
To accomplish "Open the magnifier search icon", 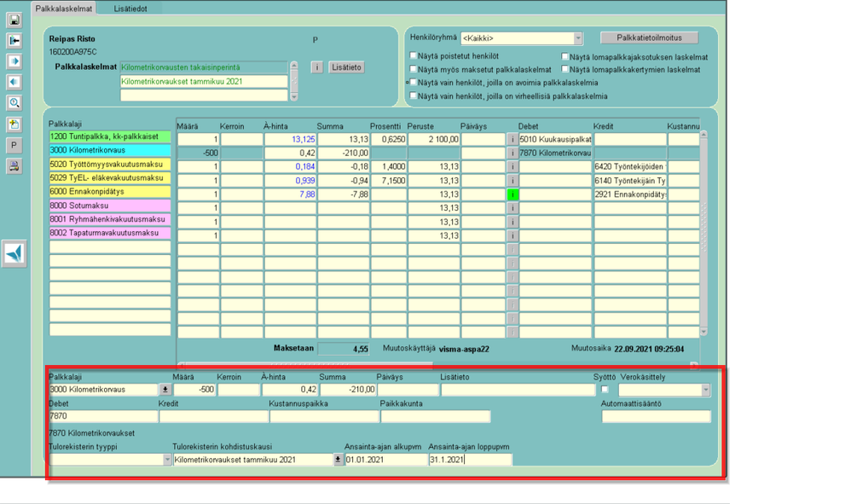I will [14, 103].
